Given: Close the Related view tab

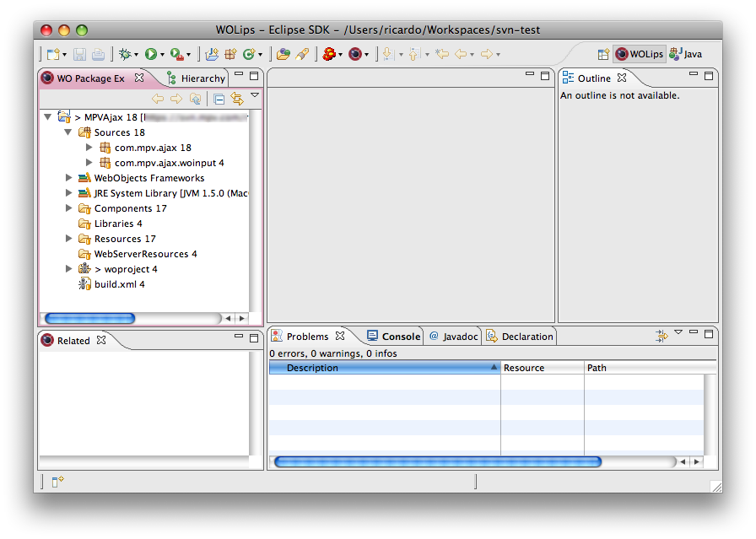Looking at the screenshot, I should 101,340.
